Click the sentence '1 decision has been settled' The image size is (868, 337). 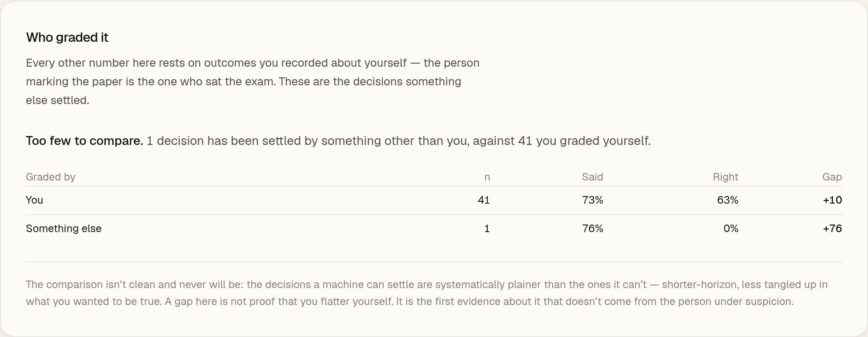click(x=398, y=141)
